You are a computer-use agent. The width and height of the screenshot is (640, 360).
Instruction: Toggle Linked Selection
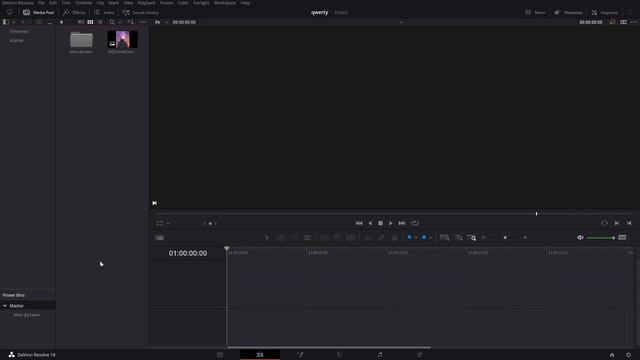pos(381,238)
